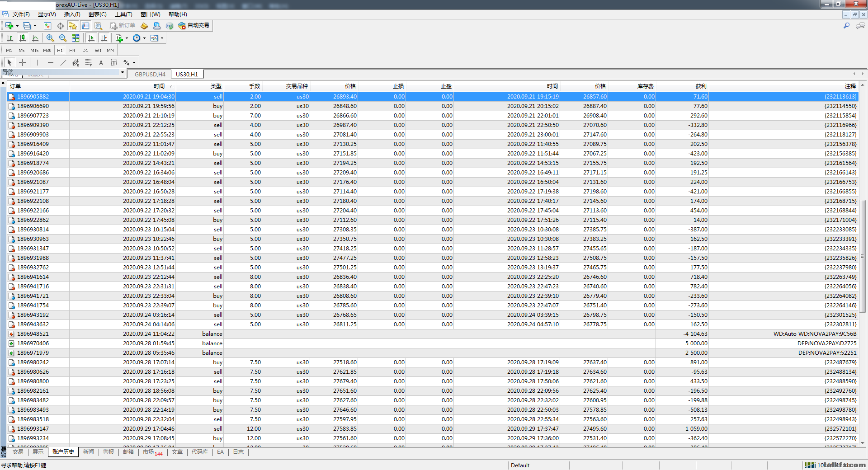Select the text label tool
The width and height of the screenshot is (868, 470).
pyautogui.click(x=113, y=62)
